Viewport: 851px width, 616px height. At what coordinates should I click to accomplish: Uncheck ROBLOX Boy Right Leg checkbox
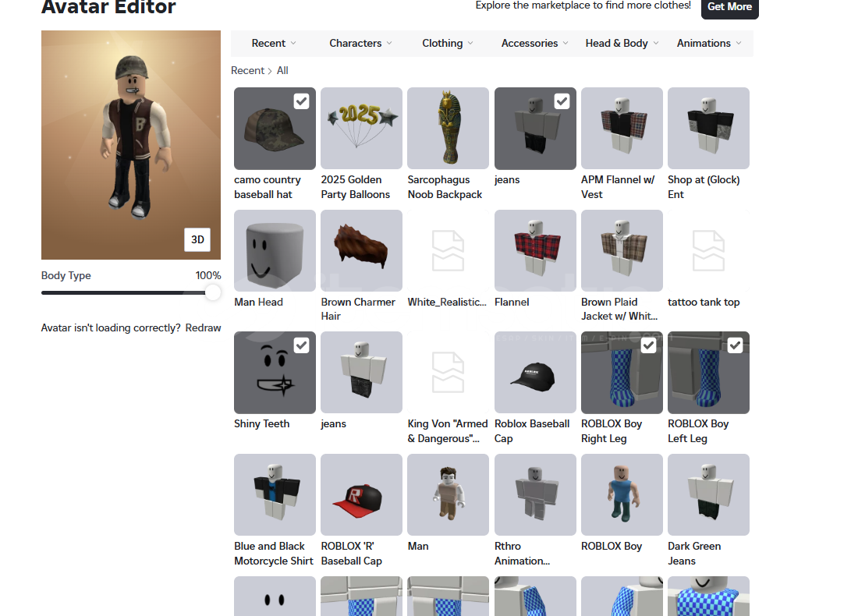pyautogui.click(x=648, y=345)
